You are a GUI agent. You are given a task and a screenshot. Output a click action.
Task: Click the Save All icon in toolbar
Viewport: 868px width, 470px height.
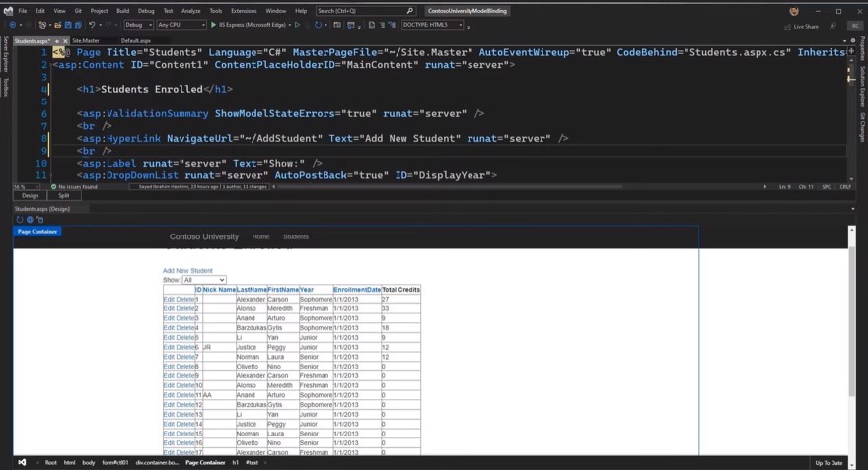pyautogui.click(x=78, y=25)
